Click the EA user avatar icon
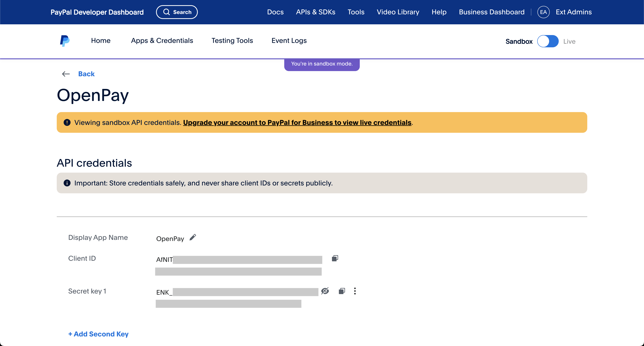The width and height of the screenshot is (644, 346). [543, 12]
